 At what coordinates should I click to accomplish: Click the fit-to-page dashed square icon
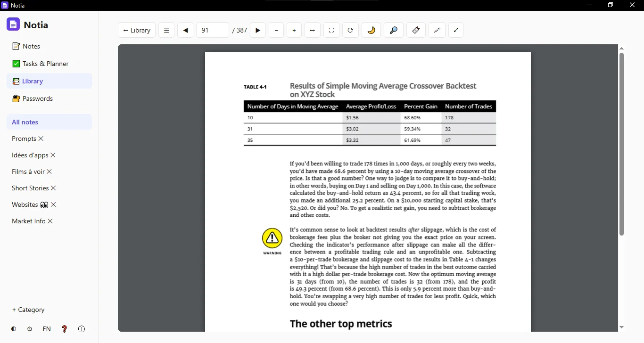[x=331, y=30]
